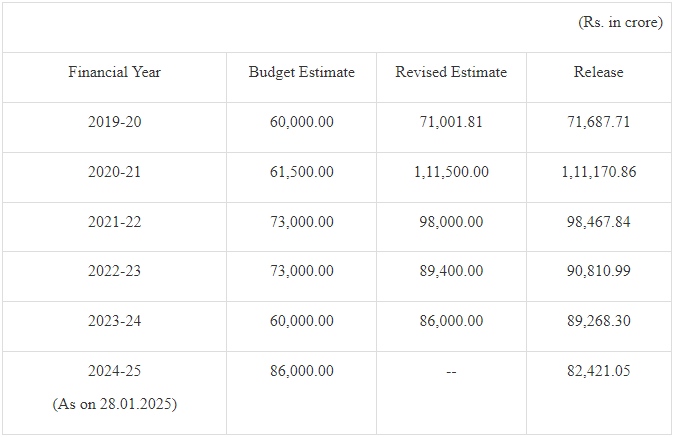Click the 89,268.30 release value
Viewport: 674px width, 437px height.
point(598,321)
